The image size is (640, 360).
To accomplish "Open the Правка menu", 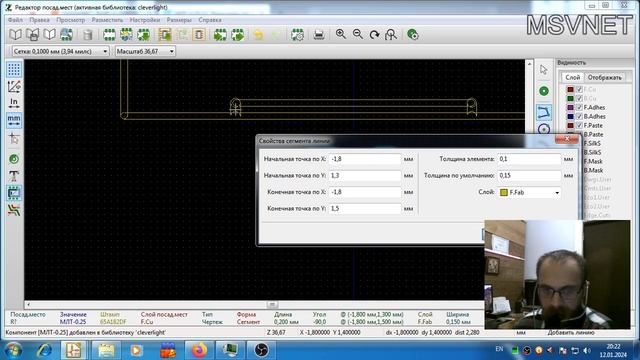I will point(39,20).
